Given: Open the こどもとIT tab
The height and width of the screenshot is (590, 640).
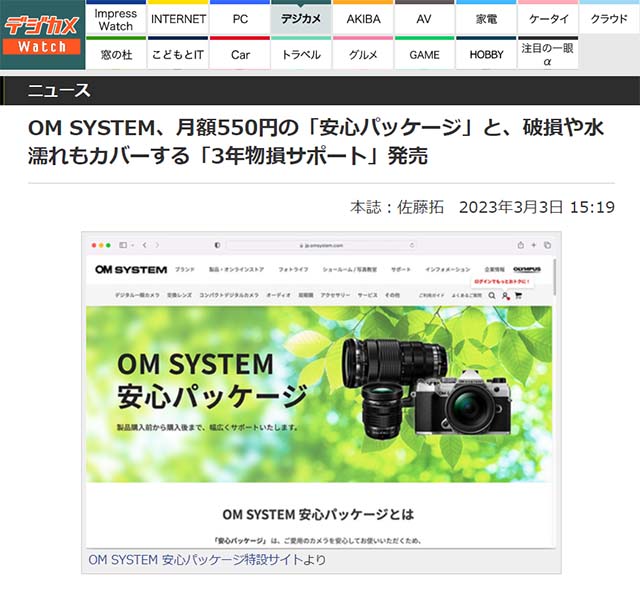Looking at the screenshot, I should coord(178,54).
